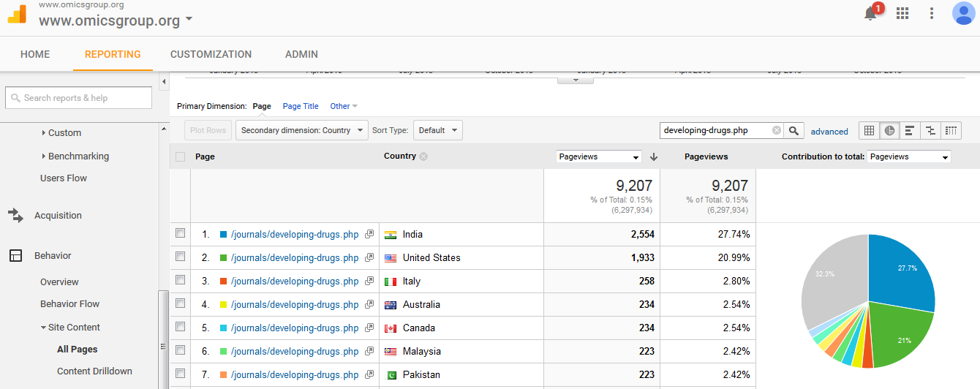This screenshot has height=389, width=980.
Task: Select the performance bar view icon
Action: click(x=910, y=131)
